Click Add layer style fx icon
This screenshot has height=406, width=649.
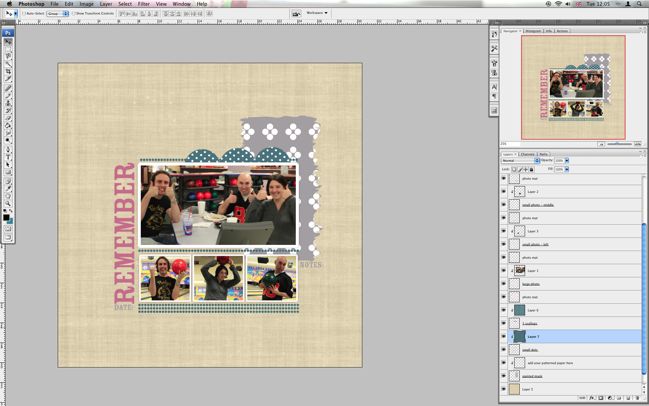(x=592, y=398)
